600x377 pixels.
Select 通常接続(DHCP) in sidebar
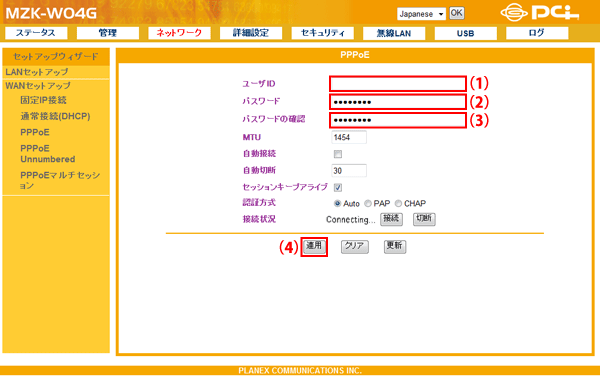click(55, 116)
